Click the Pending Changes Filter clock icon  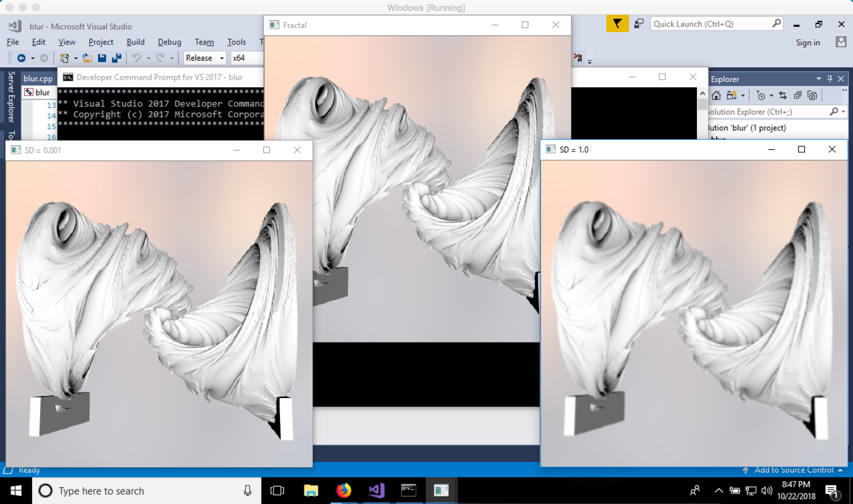(x=762, y=95)
